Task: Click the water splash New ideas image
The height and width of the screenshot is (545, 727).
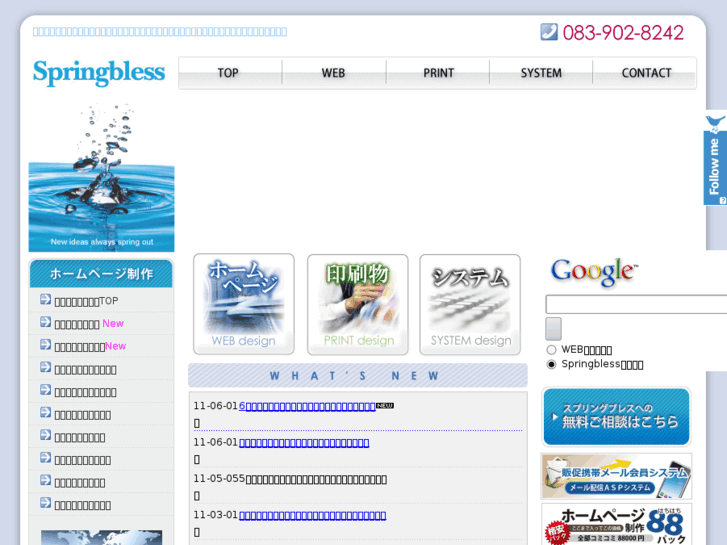Action: pos(102,178)
